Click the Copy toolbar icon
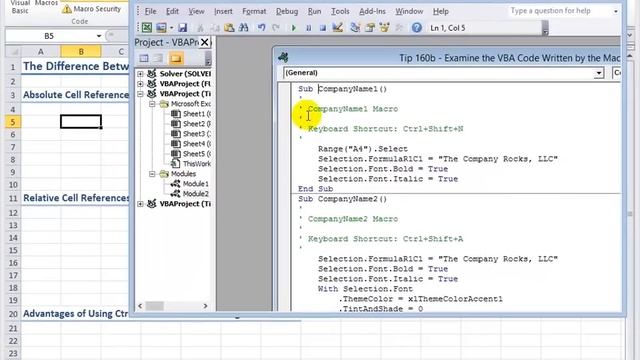The width and height of the screenshot is (640, 360). click(215, 28)
